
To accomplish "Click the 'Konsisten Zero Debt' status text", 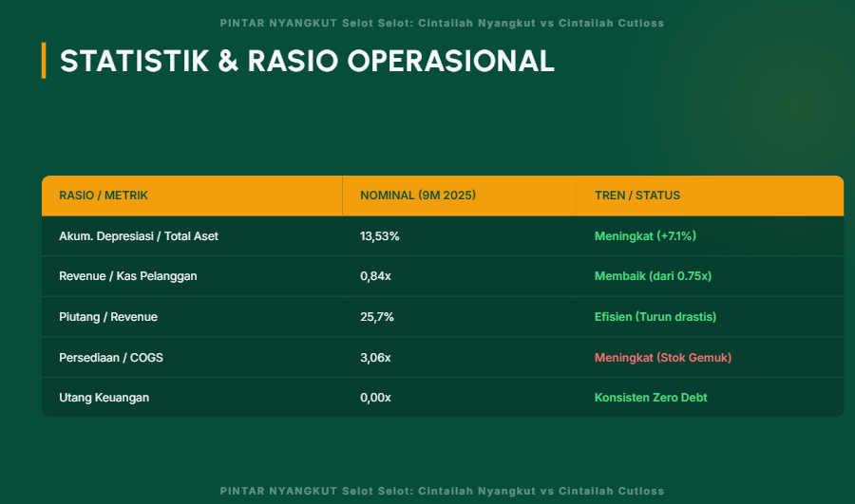I will 651,398.
